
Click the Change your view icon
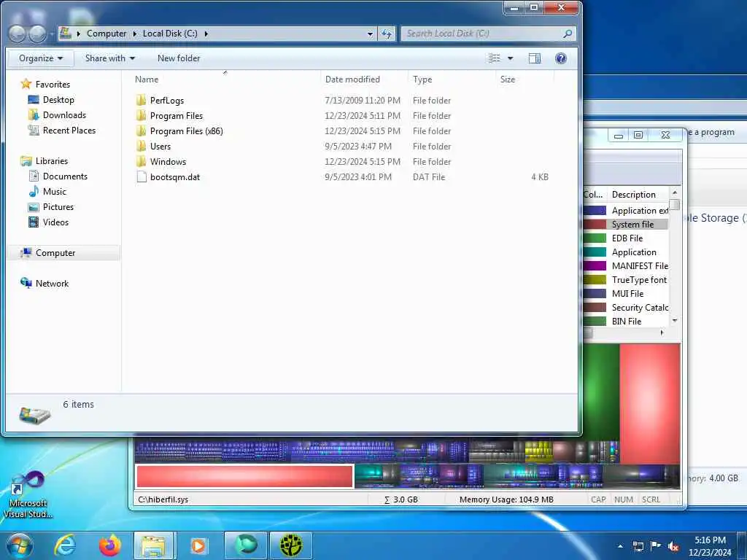(x=495, y=58)
